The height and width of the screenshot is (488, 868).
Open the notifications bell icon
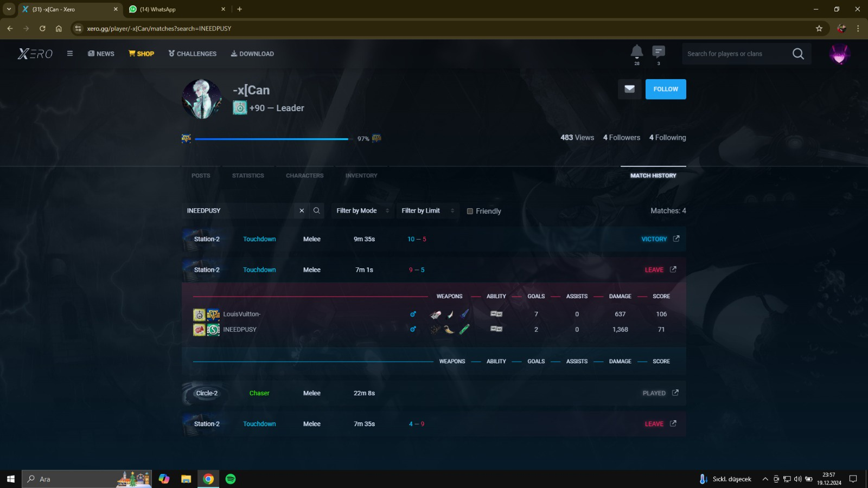point(636,52)
